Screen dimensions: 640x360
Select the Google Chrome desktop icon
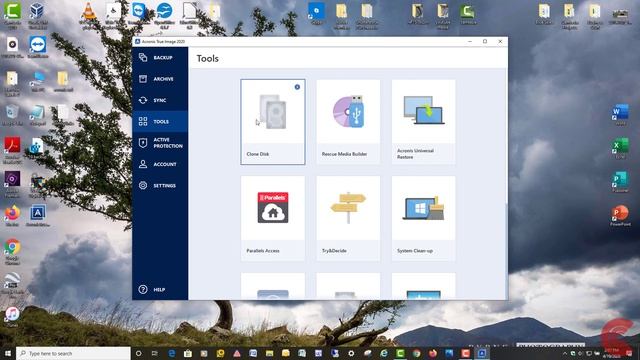click(x=12, y=251)
